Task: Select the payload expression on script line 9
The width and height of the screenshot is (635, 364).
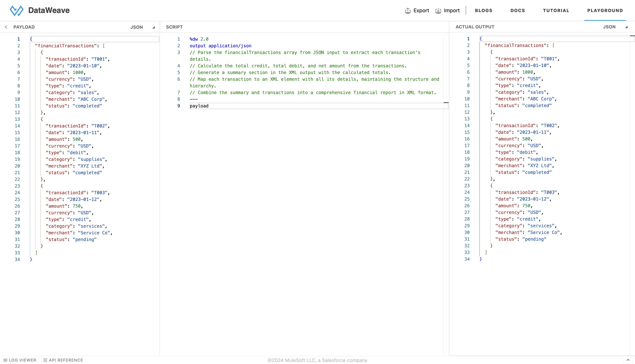Action: coord(199,106)
